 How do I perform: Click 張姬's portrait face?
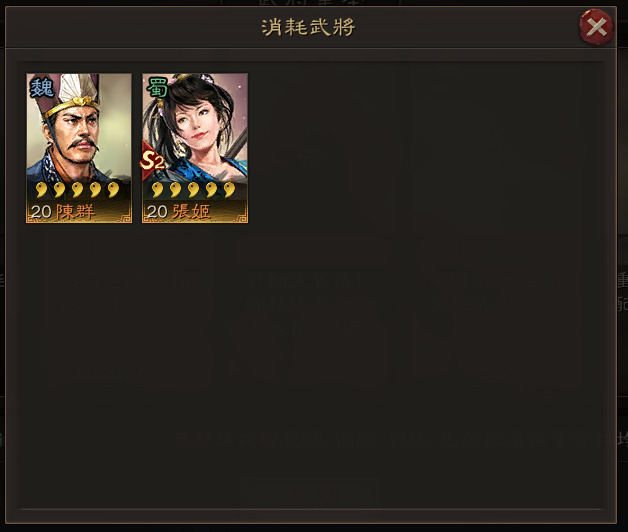coord(196,122)
